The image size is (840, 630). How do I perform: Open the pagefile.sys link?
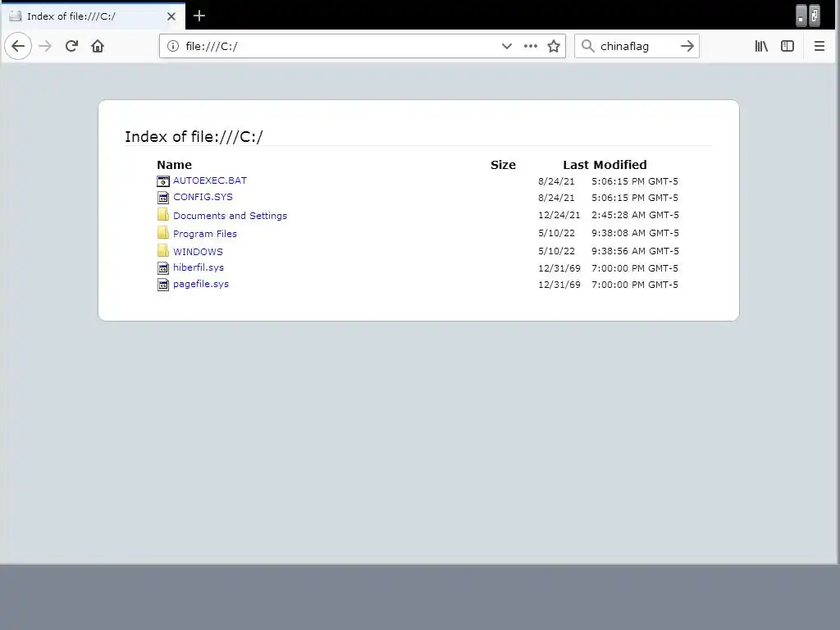[201, 284]
